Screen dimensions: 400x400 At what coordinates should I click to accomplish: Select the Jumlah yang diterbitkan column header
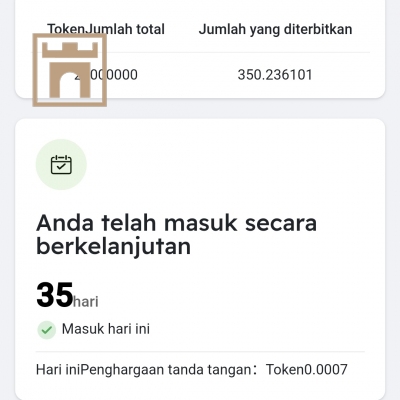pyautogui.click(x=275, y=29)
